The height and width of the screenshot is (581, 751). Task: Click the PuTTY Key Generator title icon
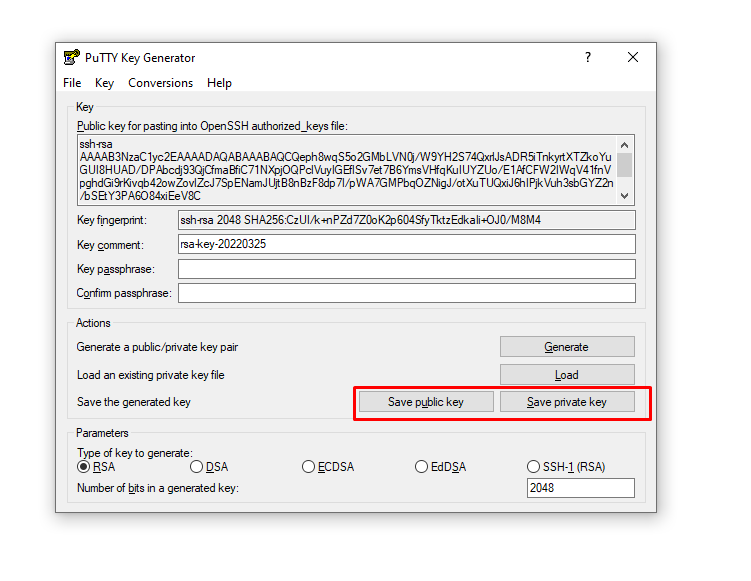coord(72,57)
